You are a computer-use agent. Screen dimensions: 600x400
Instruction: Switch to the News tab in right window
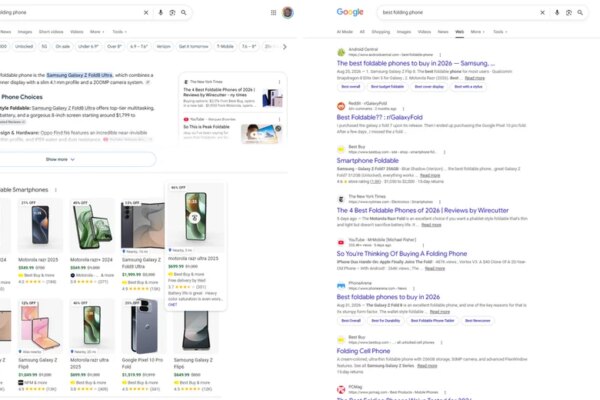click(443, 32)
